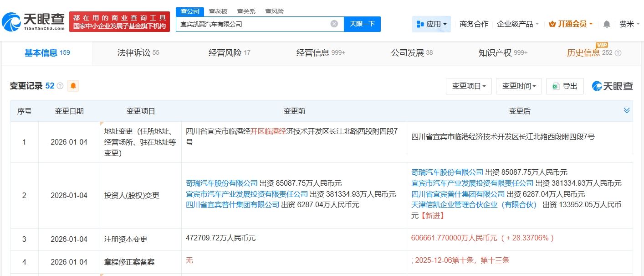The height and width of the screenshot is (276, 644).
Task: Select the 查老板 search tab
Action: [x=218, y=11]
